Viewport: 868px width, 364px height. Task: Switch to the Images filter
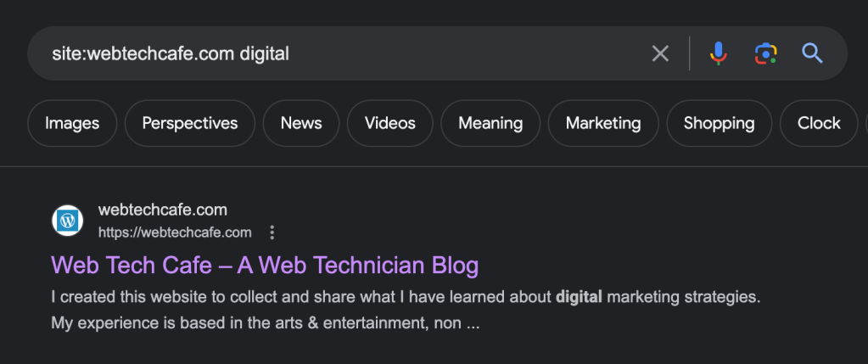click(72, 123)
